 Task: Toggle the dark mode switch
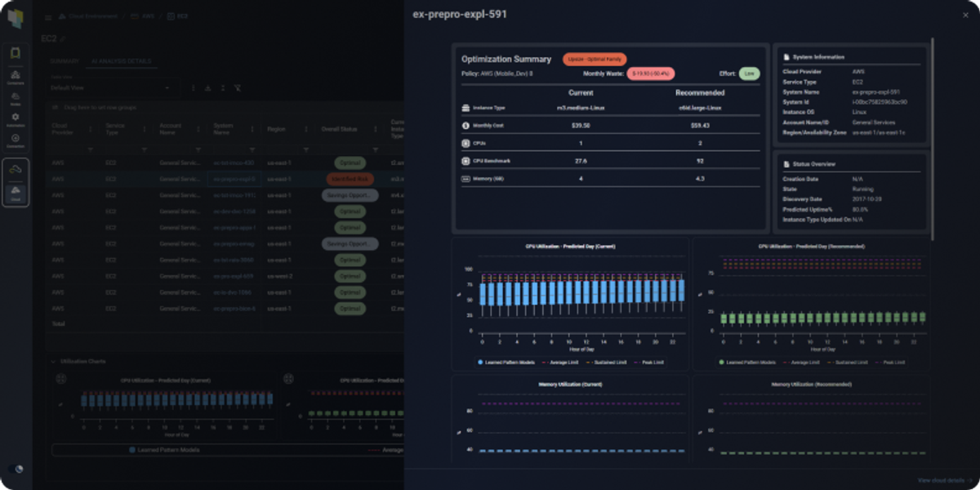click(x=16, y=470)
